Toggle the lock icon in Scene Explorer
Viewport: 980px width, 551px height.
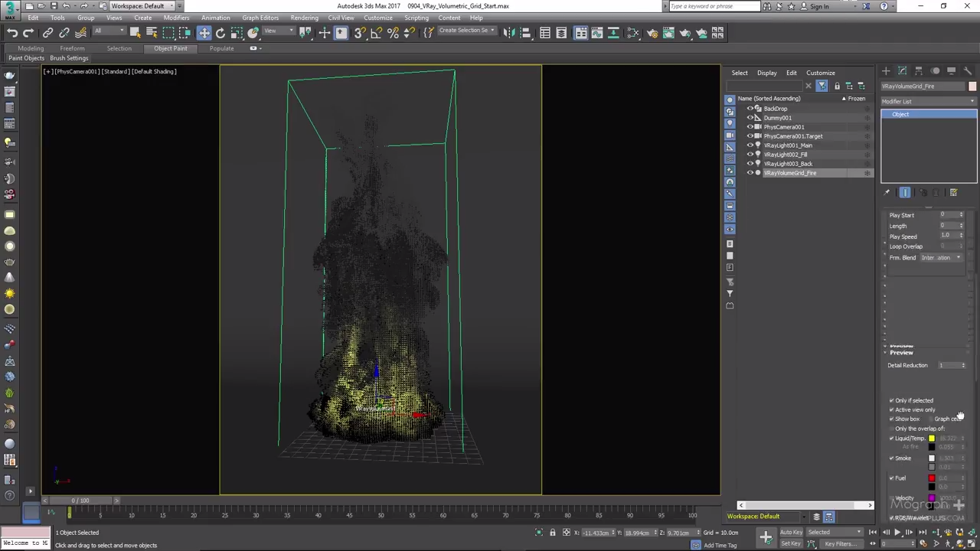(x=837, y=86)
